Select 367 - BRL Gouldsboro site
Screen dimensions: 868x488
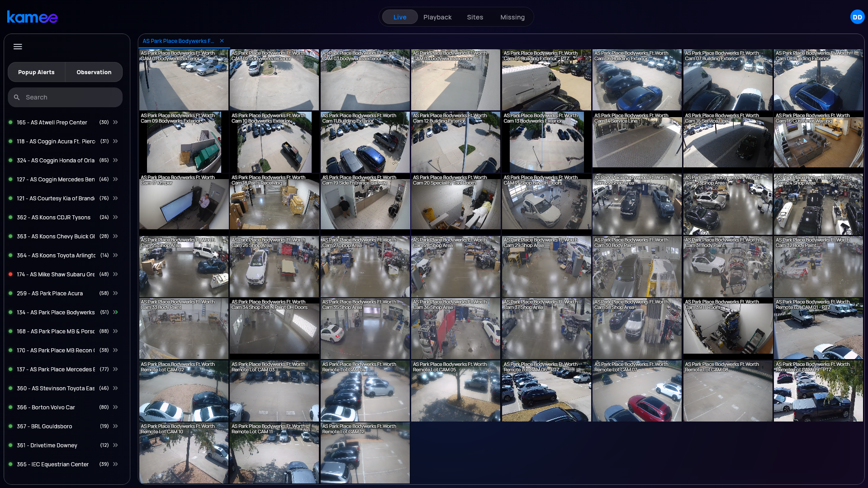click(x=44, y=426)
